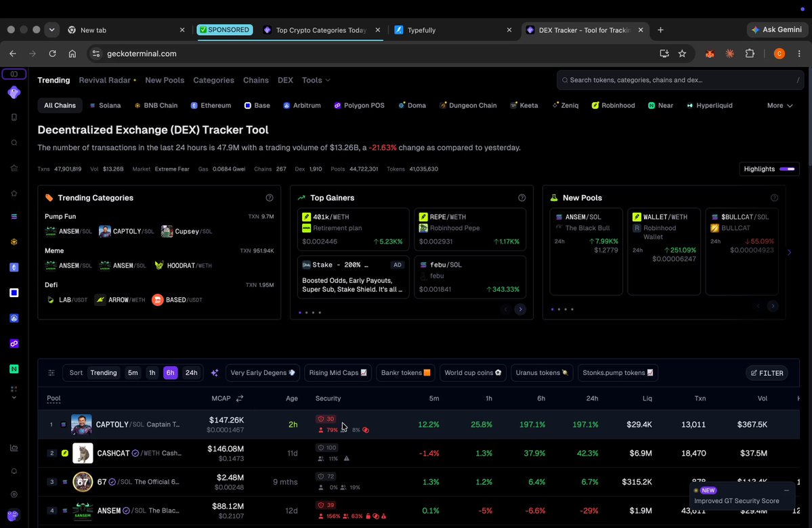Open the REPE/WETH top gainer card
This screenshot has width=812, height=528.
pyautogui.click(x=470, y=229)
